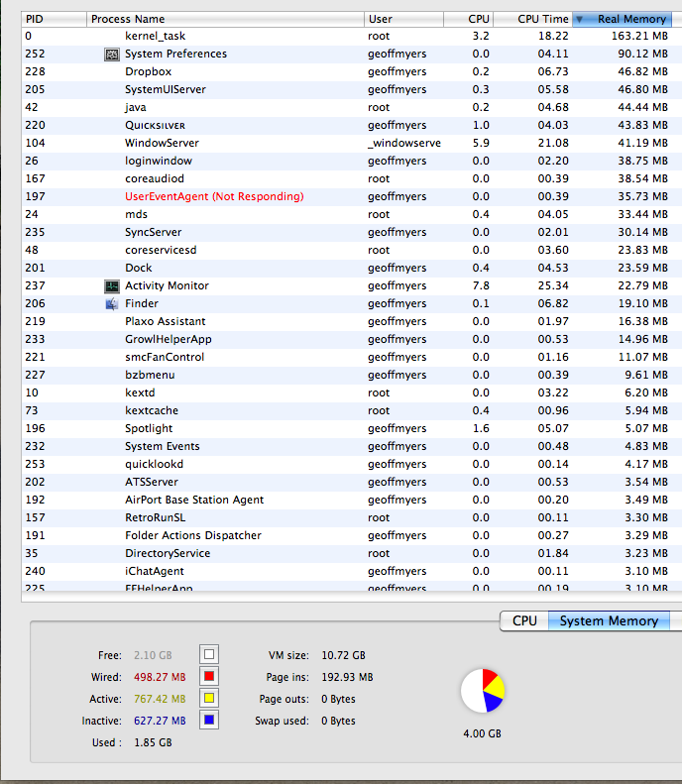Open the Active memory yellow color swatch
Viewport: 682px width, 784px height.
[x=209, y=698]
